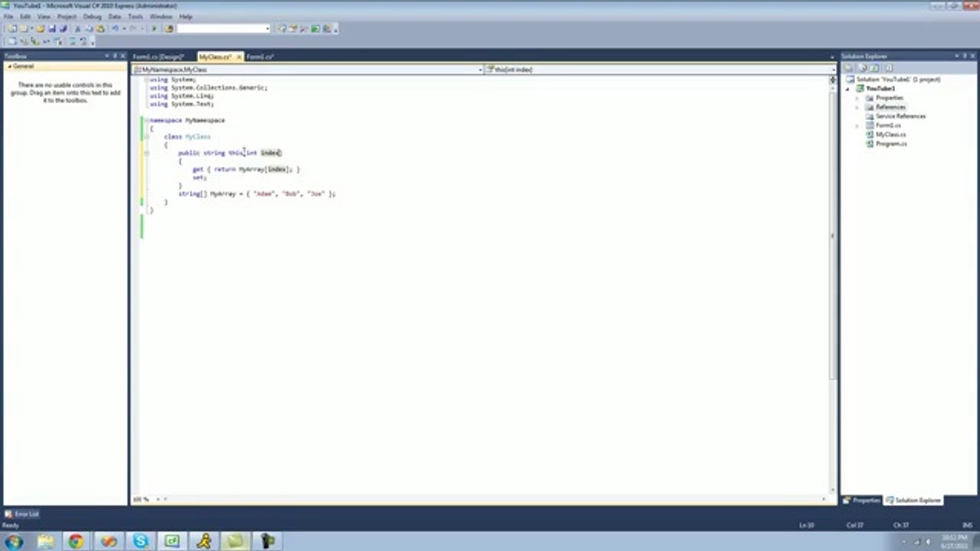Viewport: 980px width, 551px height.
Task: Open the Data menu
Action: (x=115, y=16)
